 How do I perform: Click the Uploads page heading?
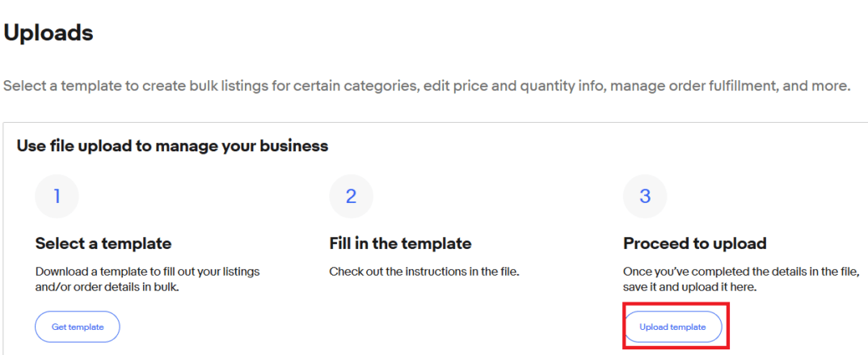48,33
